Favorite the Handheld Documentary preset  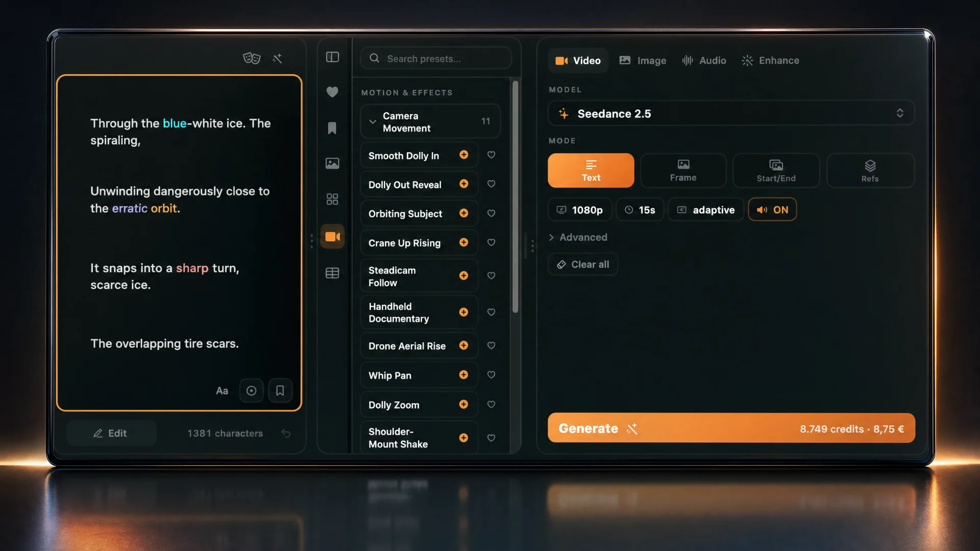[x=491, y=312]
